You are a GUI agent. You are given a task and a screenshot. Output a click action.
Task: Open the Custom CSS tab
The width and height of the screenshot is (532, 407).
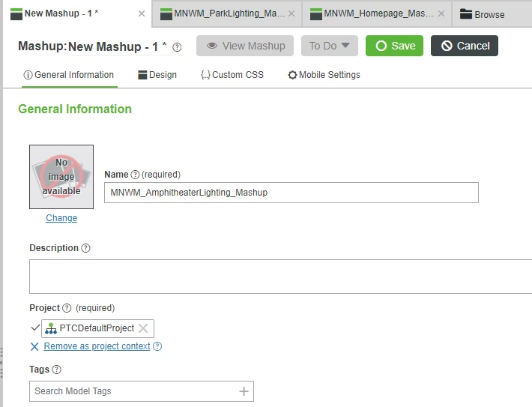232,75
